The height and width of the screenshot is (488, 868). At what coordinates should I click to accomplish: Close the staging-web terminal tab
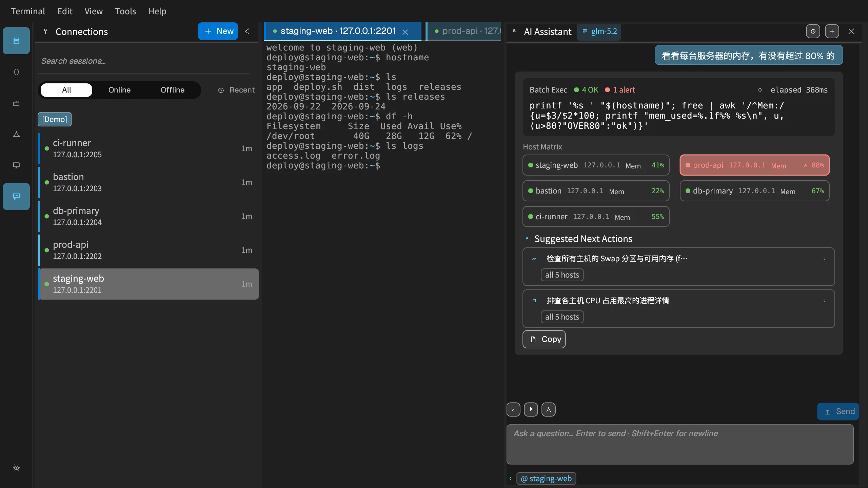(x=405, y=32)
